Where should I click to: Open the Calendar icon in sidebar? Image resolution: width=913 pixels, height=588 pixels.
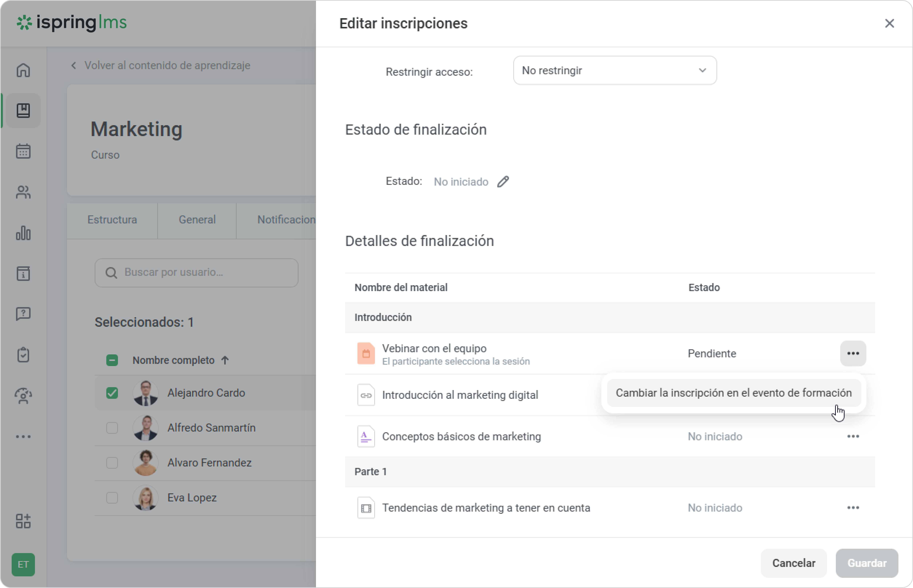tap(23, 151)
